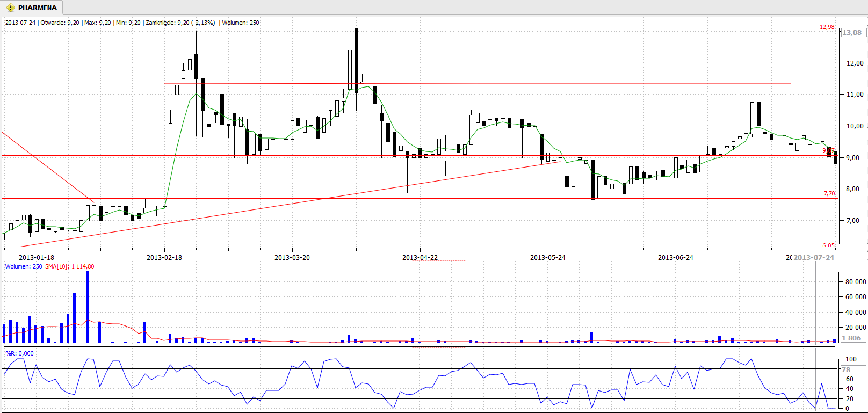Click the highlighted 2013-07-24 date marker

(814, 258)
